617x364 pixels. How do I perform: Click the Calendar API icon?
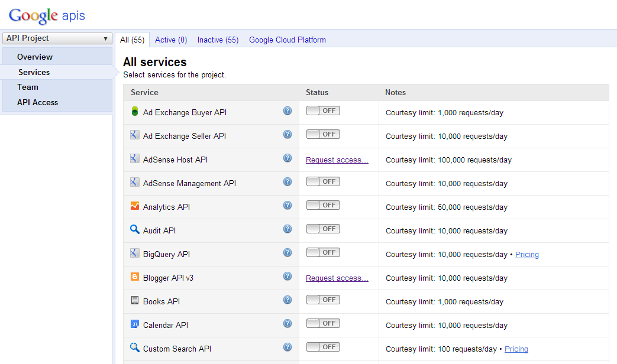pos(134,323)
